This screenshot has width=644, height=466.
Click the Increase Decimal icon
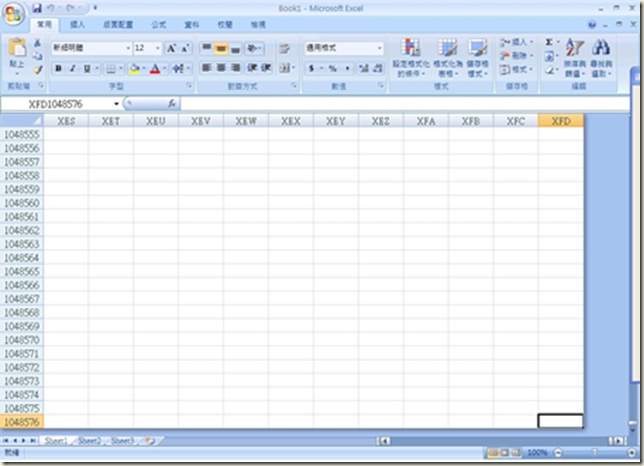[363, 68]
